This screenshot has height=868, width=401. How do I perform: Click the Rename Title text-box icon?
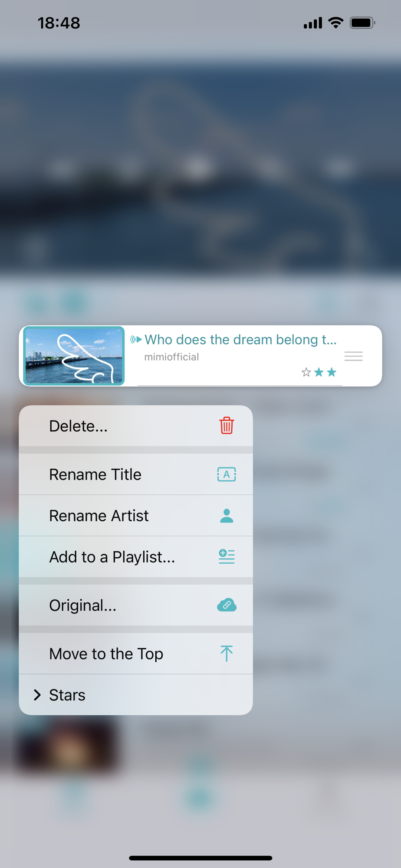[x=227, y=474]
